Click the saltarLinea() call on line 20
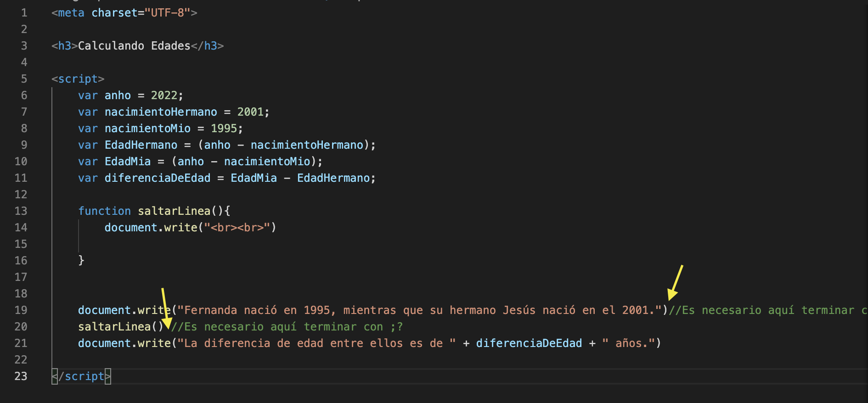The width and height of the screenshot is (868, 403). point(121,327)
